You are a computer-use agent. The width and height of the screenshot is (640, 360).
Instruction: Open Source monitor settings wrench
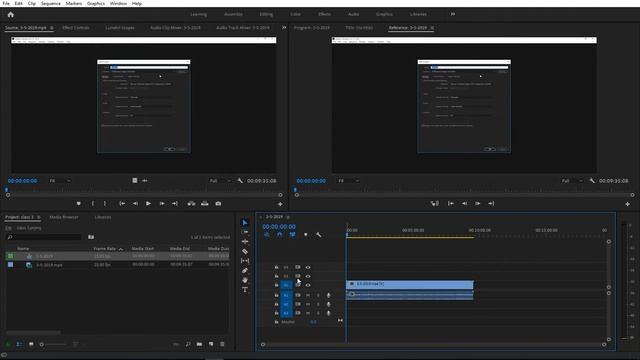click(x=240, y=180)
